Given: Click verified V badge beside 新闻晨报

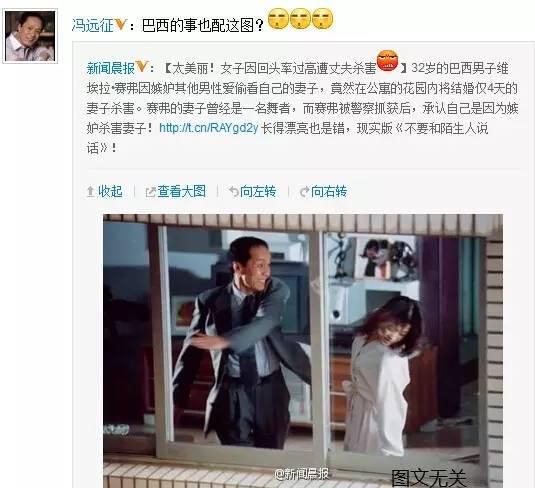Looking at the screenshot, I should click(141, 67).
